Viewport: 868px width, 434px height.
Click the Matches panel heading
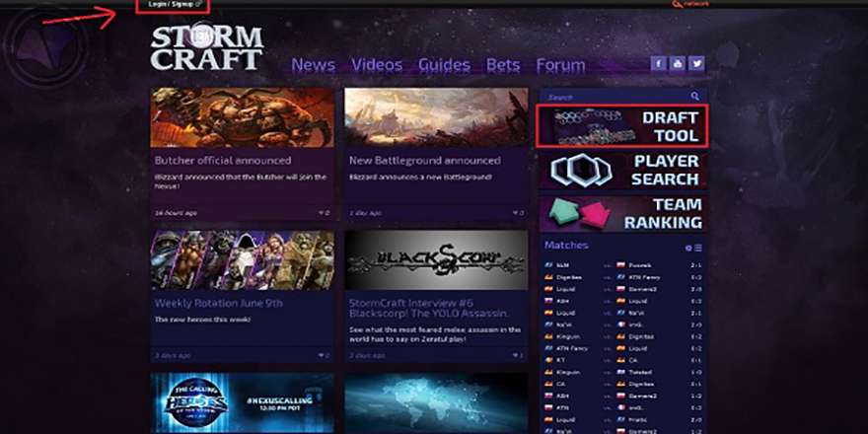pos(566,246)
